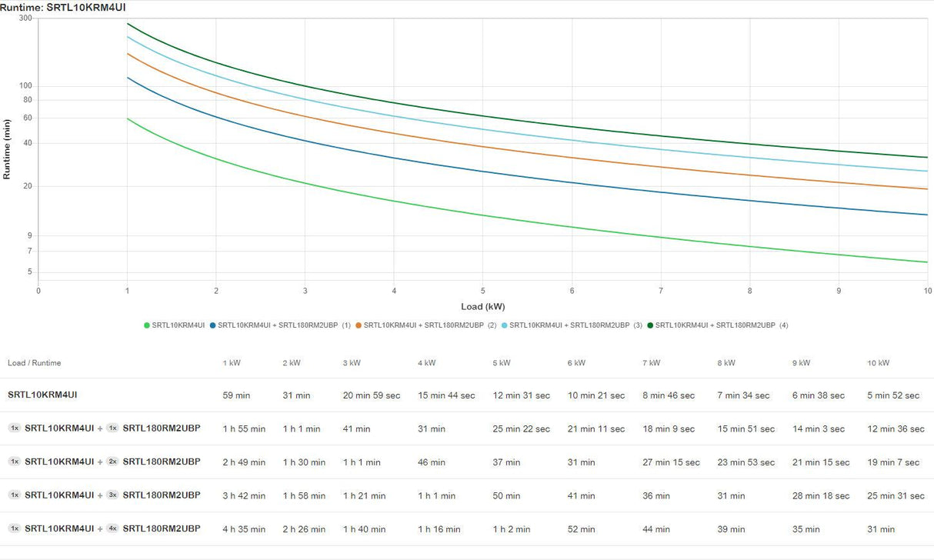Select the 10 kW column header

click(x=878, y=363)
